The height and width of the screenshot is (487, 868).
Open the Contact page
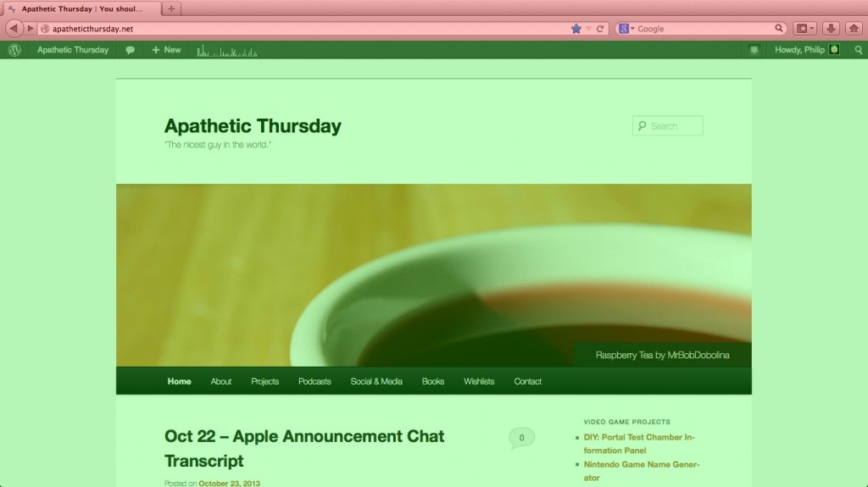pyautogui.click(x=527, y=381)
